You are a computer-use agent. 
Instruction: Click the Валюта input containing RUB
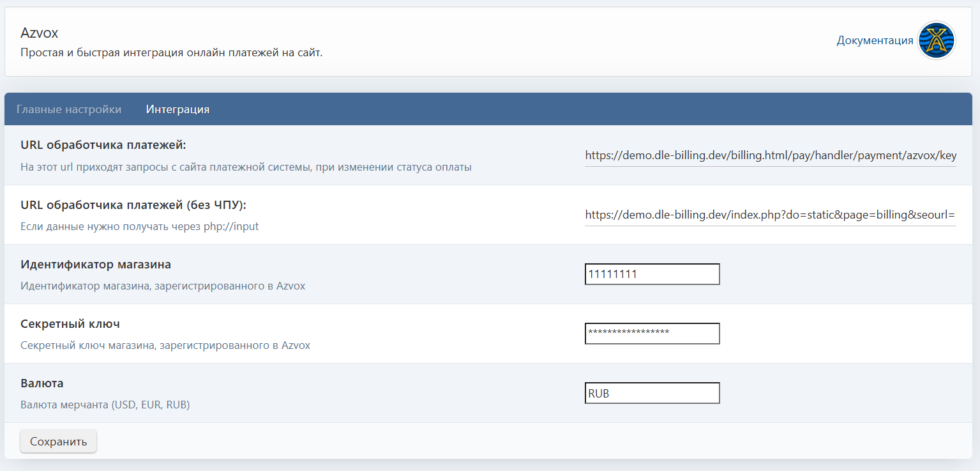tap(652, 393)
